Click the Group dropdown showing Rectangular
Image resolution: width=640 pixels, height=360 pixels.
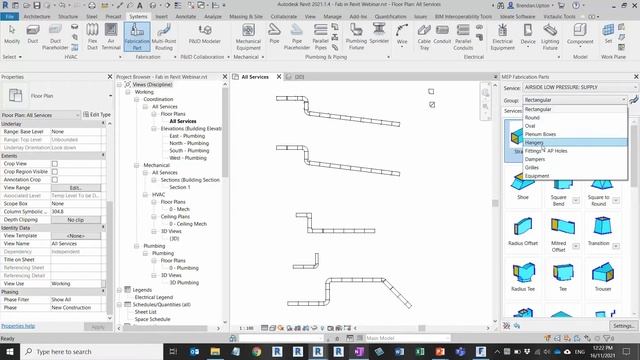click(x=575, y=100)
